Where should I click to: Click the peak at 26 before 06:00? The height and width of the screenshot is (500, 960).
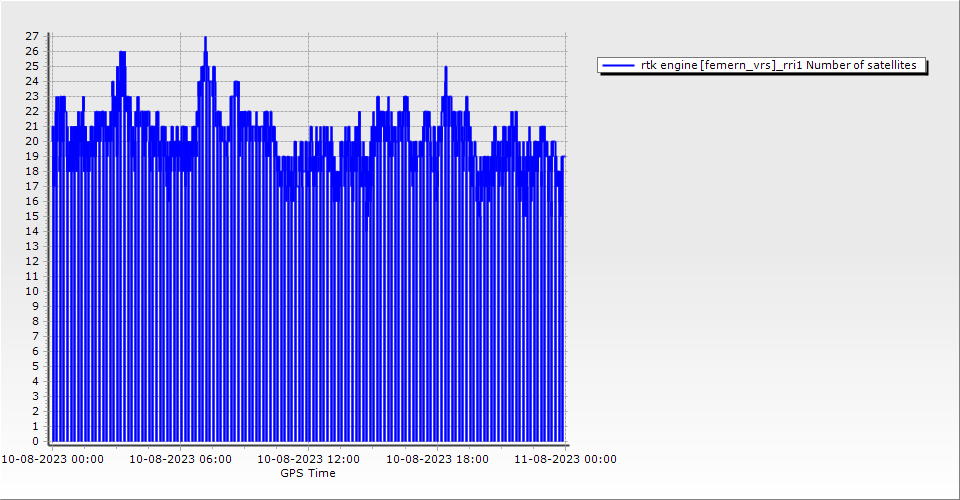(122, 52)
